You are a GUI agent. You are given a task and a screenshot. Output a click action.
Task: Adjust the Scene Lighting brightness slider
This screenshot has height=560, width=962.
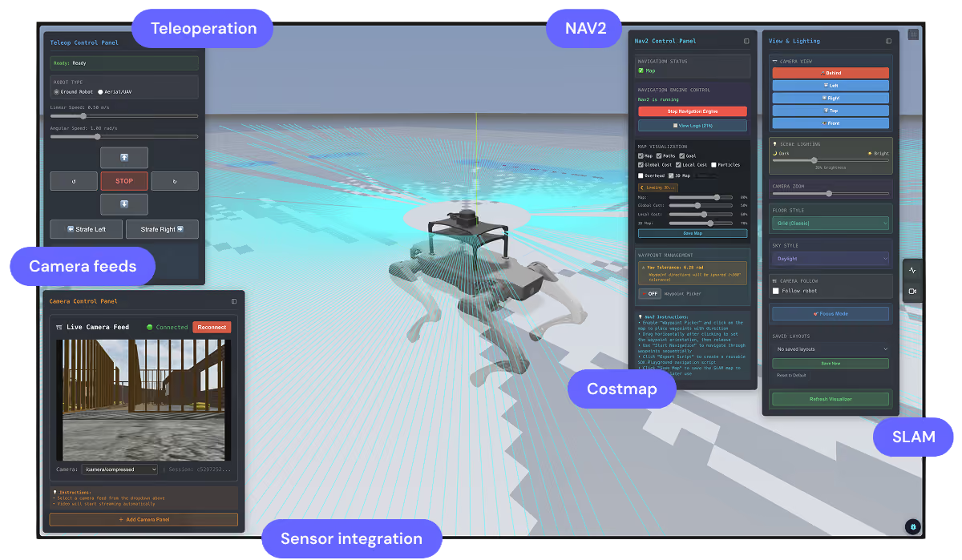831,160
